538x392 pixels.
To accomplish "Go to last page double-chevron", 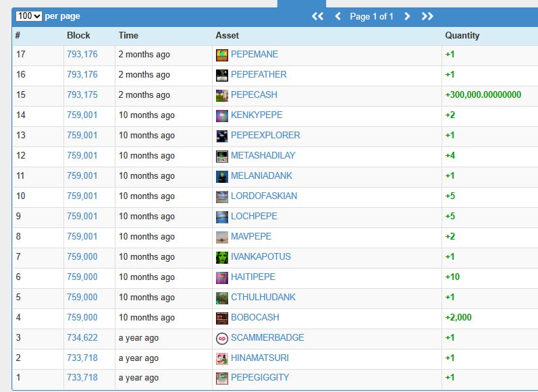I will (x=427, y=16).
